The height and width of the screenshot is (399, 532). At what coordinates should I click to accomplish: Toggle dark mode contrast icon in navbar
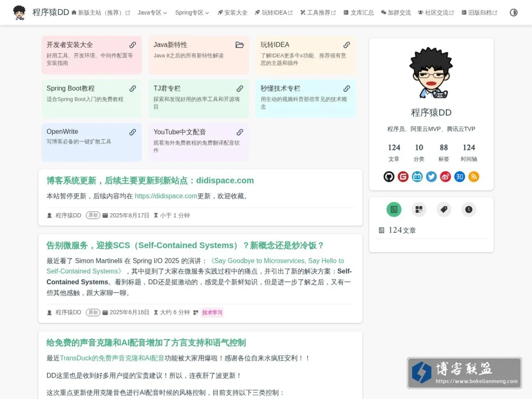[513, 12]
